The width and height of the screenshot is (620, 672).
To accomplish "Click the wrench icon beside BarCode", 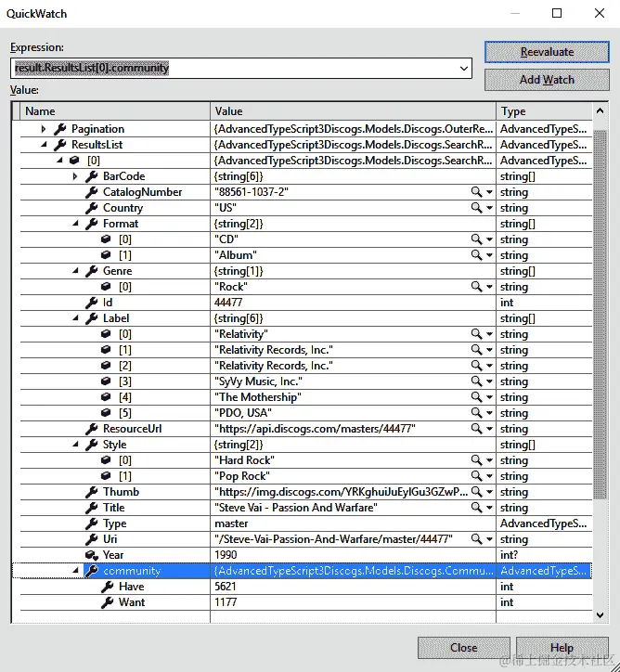I will click(x=91, y=176).
